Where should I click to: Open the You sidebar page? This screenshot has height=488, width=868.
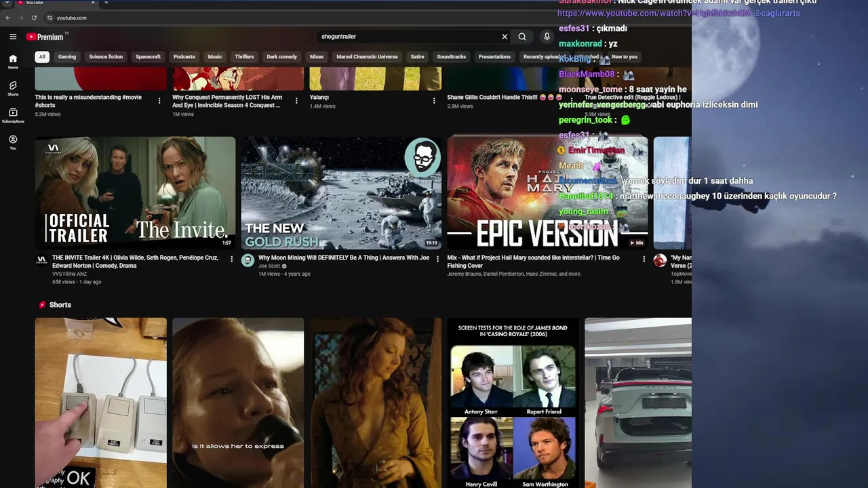click(x=13, y=142)
